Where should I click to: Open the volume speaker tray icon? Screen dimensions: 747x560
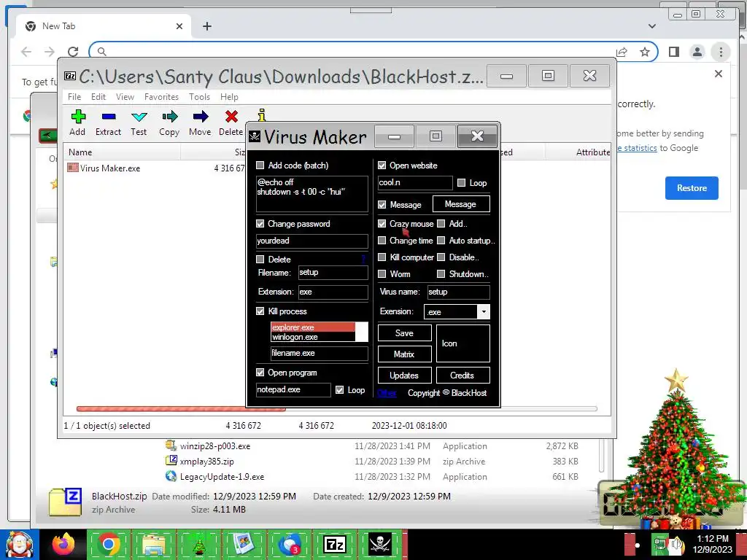tap(676, 544)
